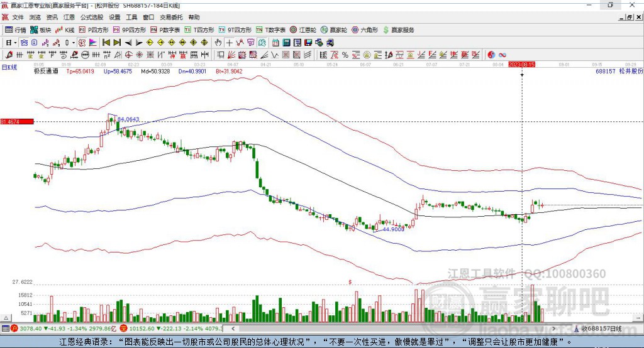Open the 江恩轮 Gann wheel
This screenshot has height=348, width=644.
coord(303,30)
